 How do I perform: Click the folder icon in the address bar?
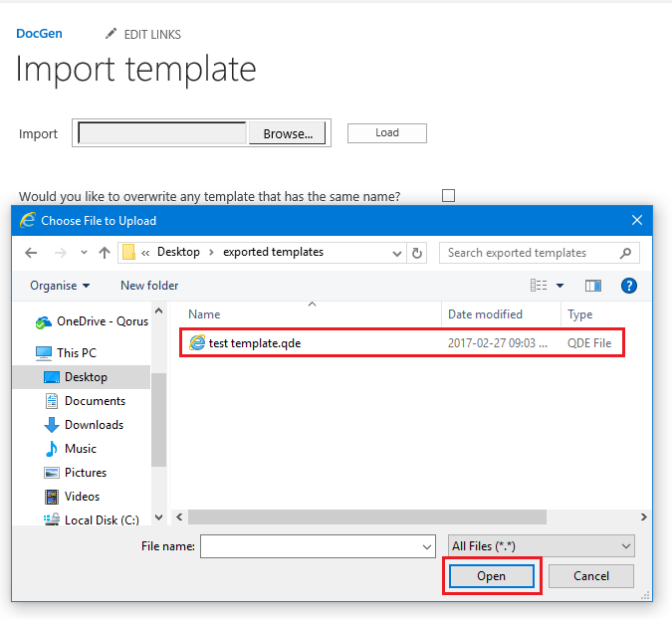[x=128, y=252]
